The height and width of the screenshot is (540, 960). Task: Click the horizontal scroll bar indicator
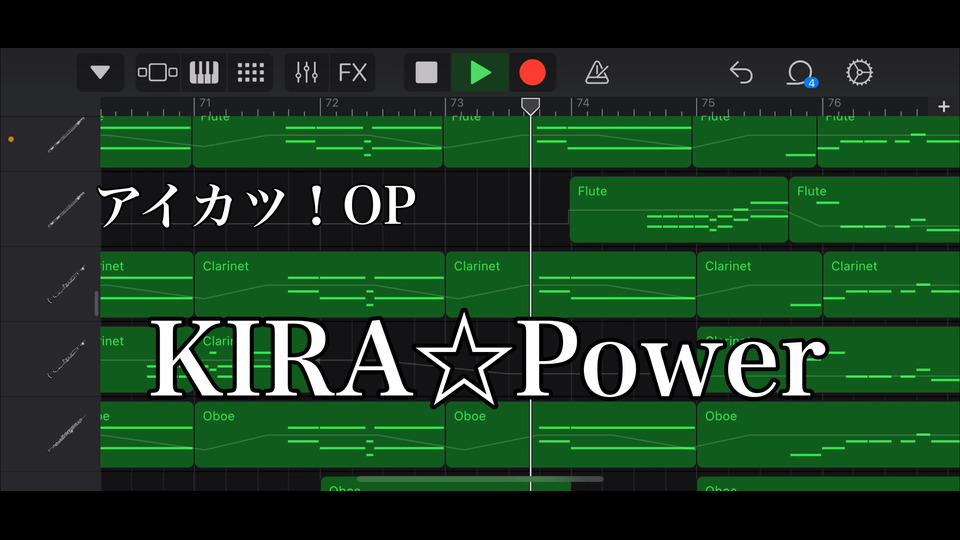point(480,479)
